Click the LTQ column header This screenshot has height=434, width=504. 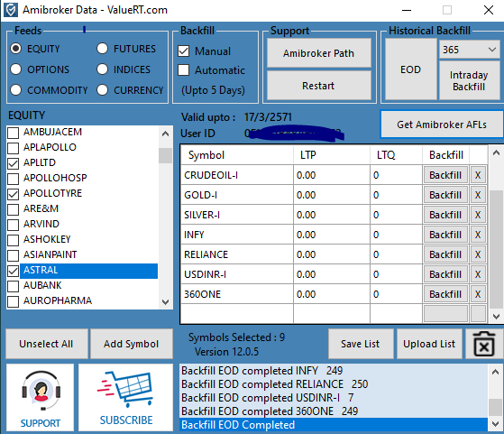pos(396,155)
